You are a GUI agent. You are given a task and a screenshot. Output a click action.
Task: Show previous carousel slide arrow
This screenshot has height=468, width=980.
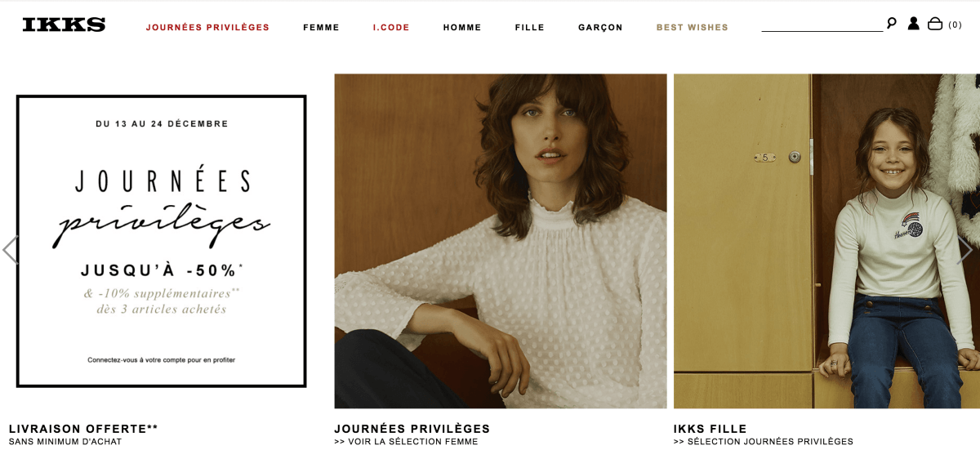coord(10,250)
